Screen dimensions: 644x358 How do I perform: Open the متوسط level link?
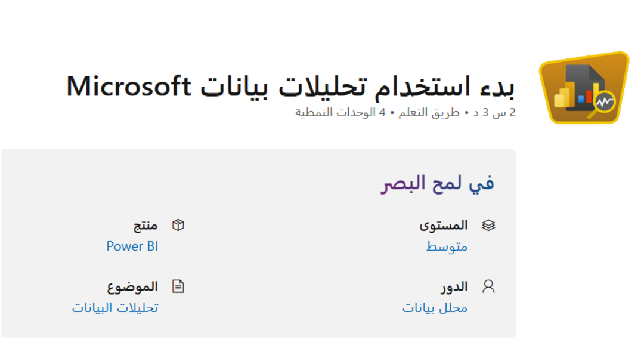447,246
